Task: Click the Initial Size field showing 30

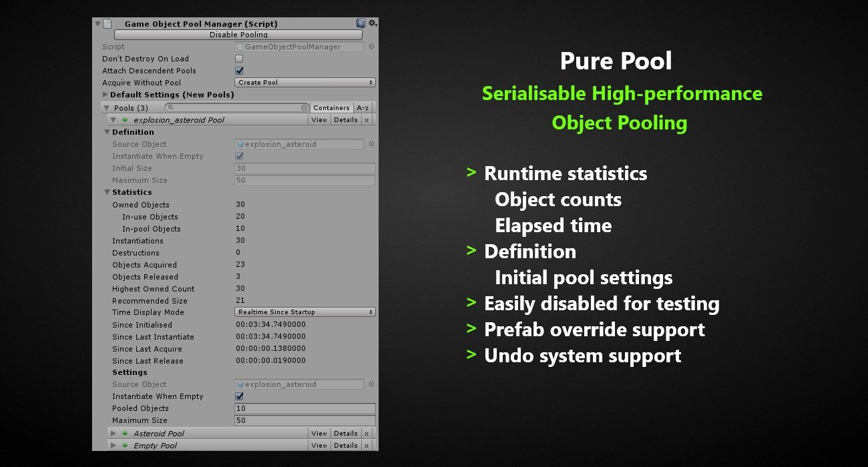Action: pos(305,168)
